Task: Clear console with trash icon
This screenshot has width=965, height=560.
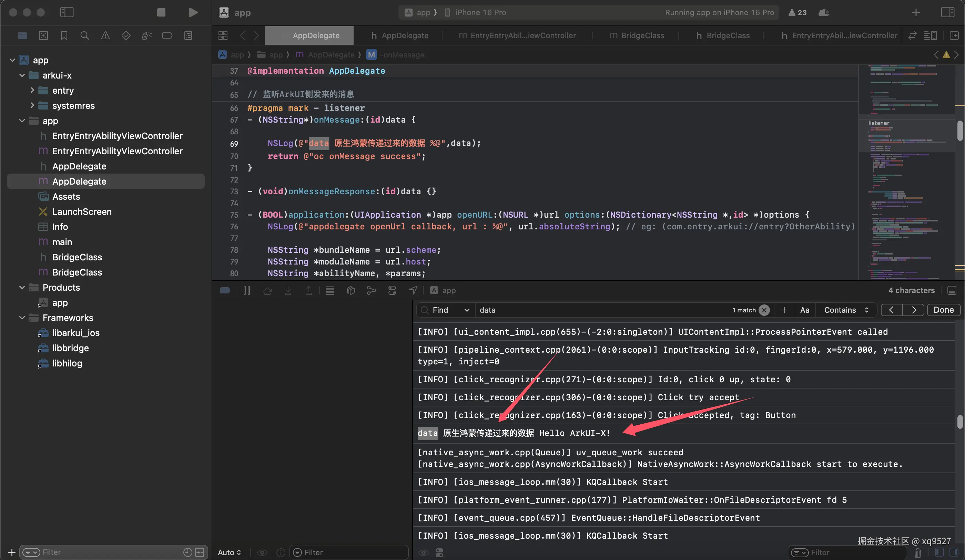Action: coord(918,552)
